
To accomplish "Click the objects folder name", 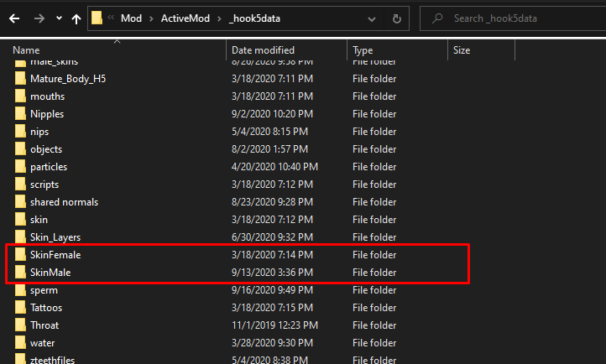I will click(x=46, y=149).
